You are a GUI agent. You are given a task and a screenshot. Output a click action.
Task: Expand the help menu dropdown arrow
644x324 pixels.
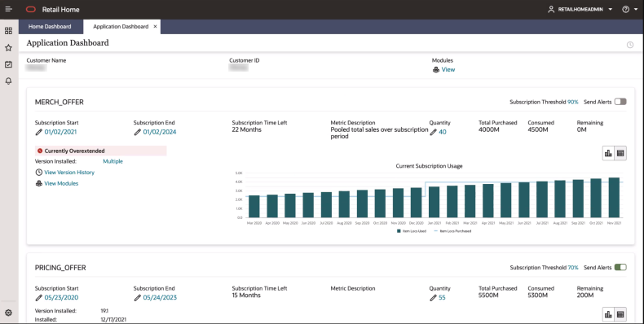636,10
